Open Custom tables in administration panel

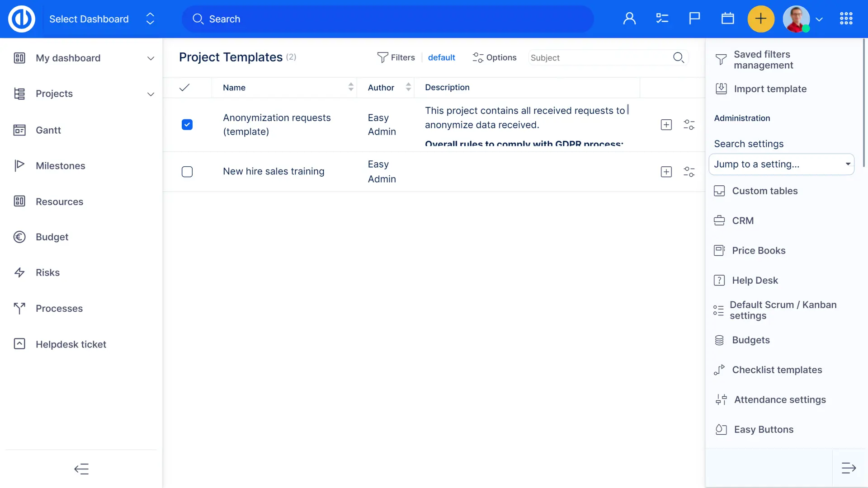(x=764, y=191)
